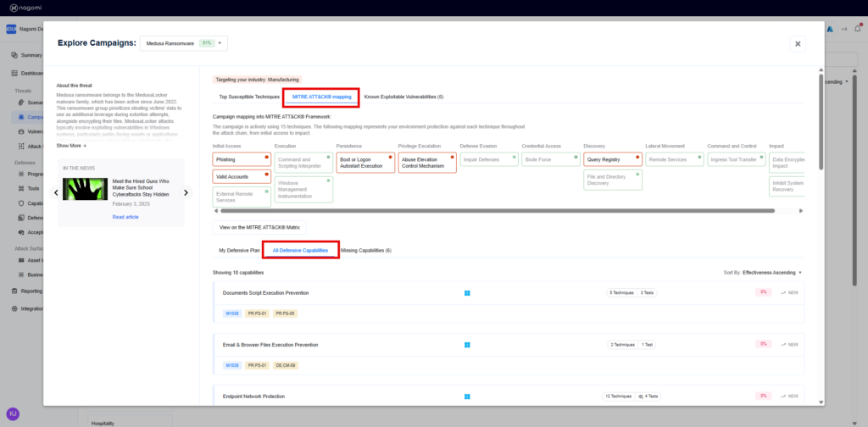Open Missing Capabilities (6) tab
This screenshot has width=868, height=427.
pos(366,251)
